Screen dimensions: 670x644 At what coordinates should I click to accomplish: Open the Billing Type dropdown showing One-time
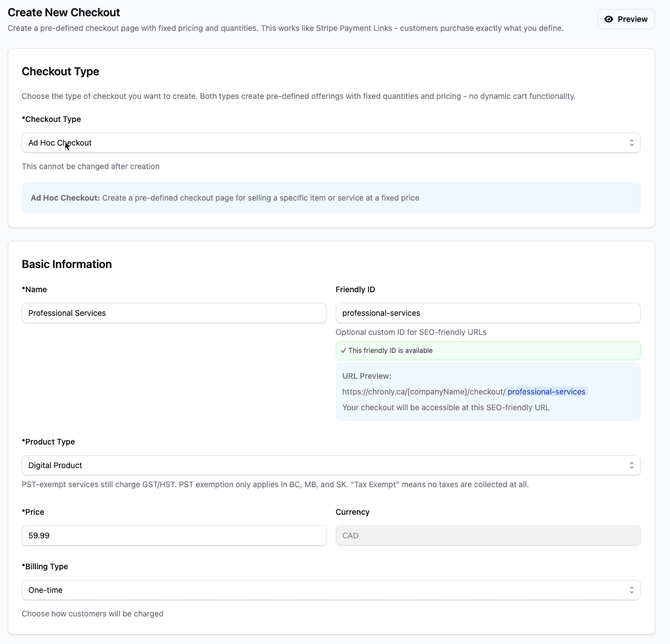(x=331, y=590)
